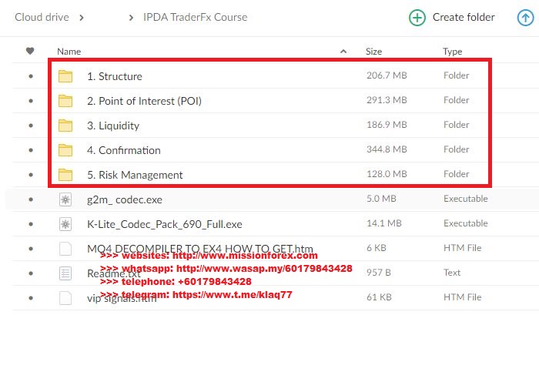Sort by the Type column header
This screenshot has width=539, height=392.
[453, 52]
